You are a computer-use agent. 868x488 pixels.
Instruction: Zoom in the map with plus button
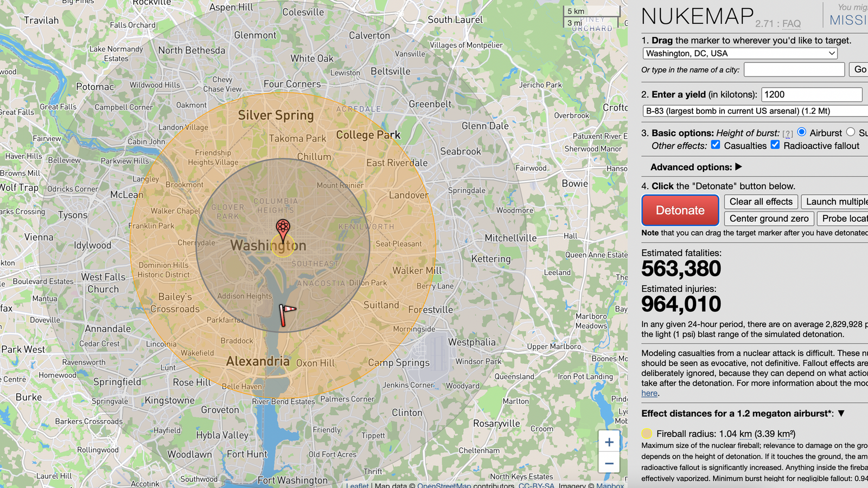(609, 442)
